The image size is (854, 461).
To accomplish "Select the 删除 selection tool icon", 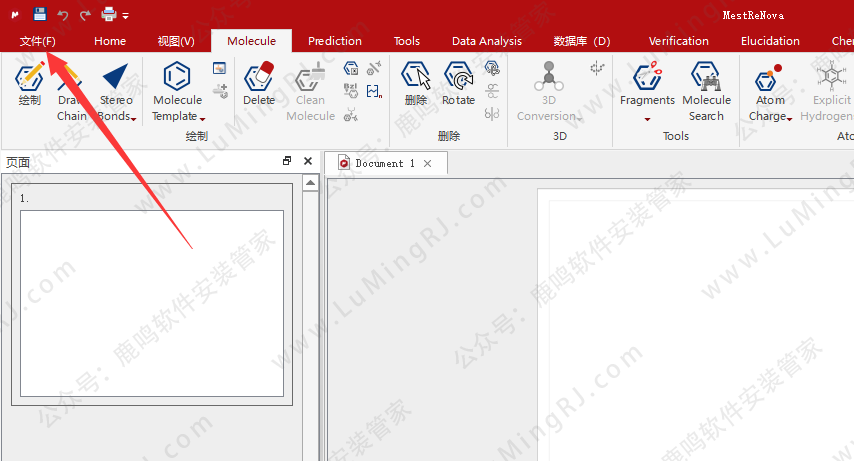I will tap(416, 84).
